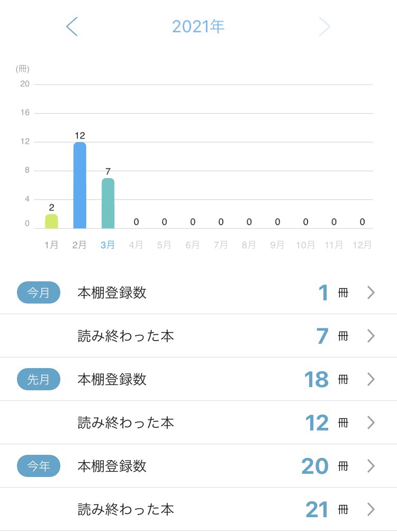This screenshot has width=397, height=532.
Task: Select the green January bar
Action: pyautogui.click(x=51, y=221)
